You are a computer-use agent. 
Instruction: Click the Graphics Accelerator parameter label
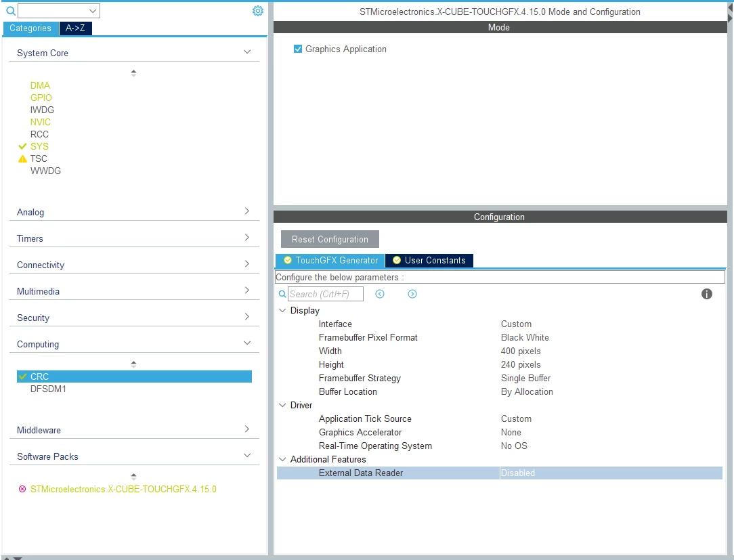tap(360, 432)
